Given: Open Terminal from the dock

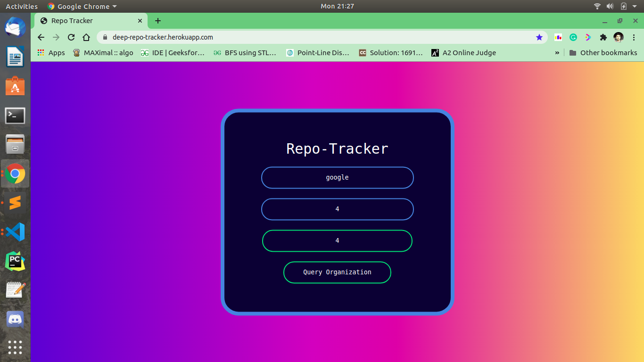Looking at the screenshot, I should pos(15,115).
